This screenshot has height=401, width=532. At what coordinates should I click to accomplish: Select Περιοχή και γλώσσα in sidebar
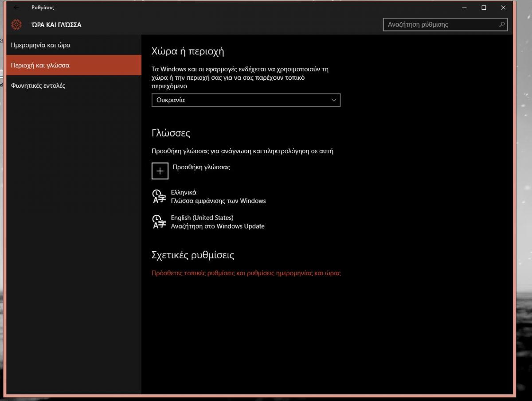[40, 65]
